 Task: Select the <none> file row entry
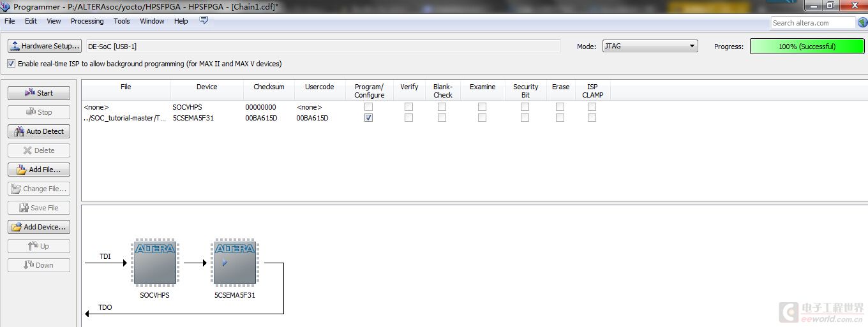96,107
